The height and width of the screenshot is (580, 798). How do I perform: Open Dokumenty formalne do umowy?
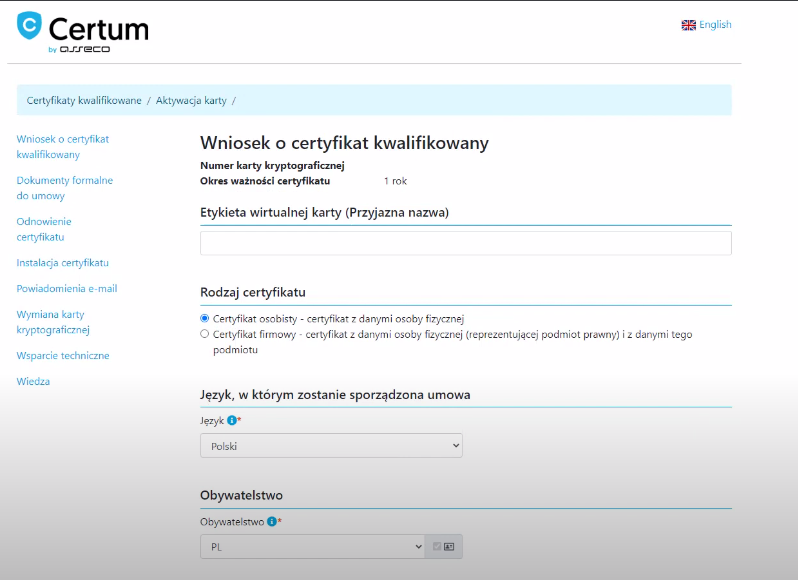[x=65, y=188]
